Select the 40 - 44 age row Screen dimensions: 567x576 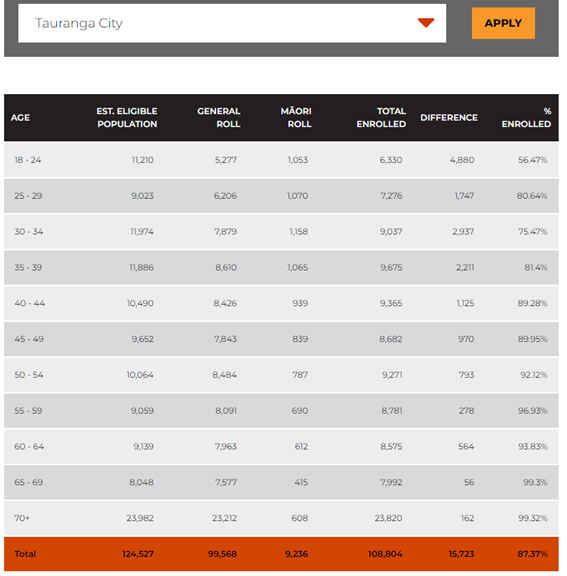tap(281, 303)
